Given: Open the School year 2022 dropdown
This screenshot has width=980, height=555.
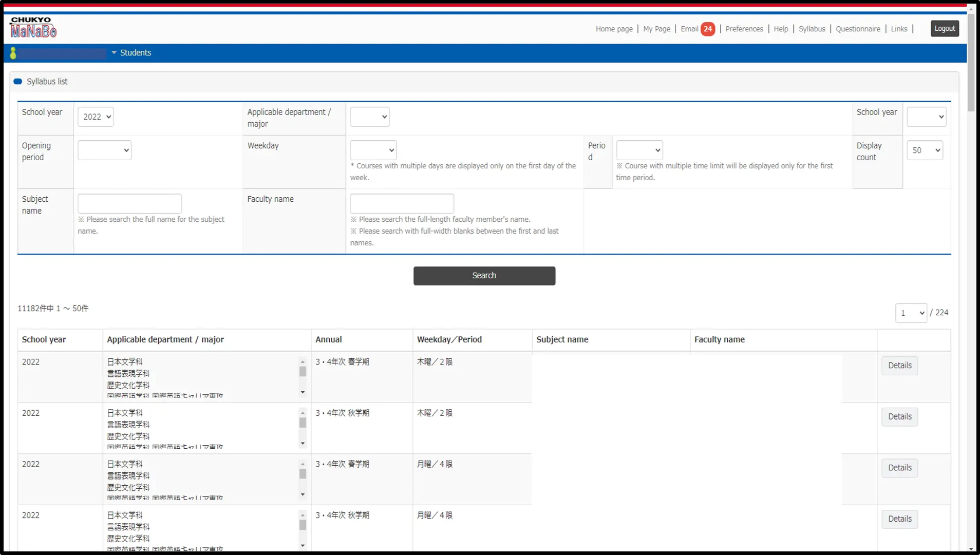Looking at the screenshot, I should point(96,117).
